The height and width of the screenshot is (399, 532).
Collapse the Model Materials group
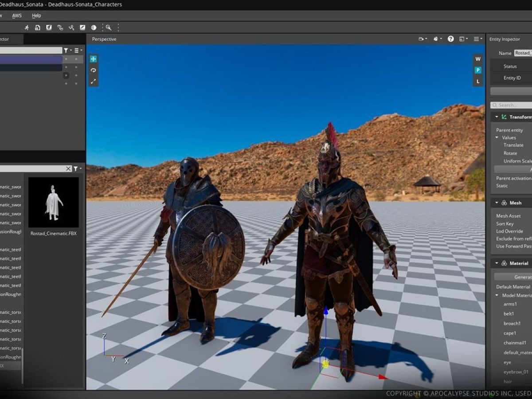(x=497, y=295)
